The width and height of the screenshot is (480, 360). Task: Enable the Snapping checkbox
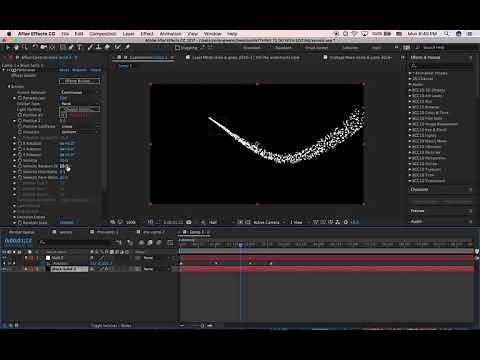[x=178, y=48]
